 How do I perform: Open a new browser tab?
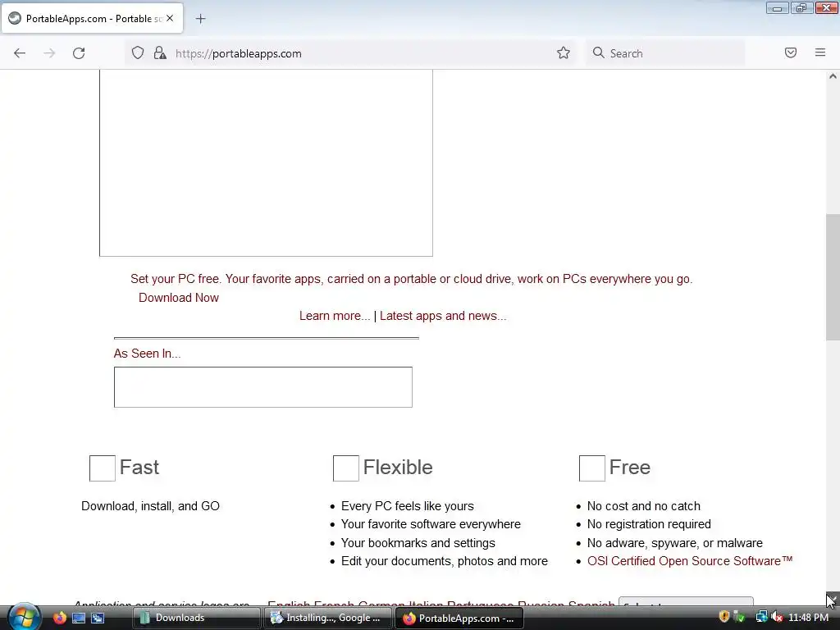pos(200,19)
